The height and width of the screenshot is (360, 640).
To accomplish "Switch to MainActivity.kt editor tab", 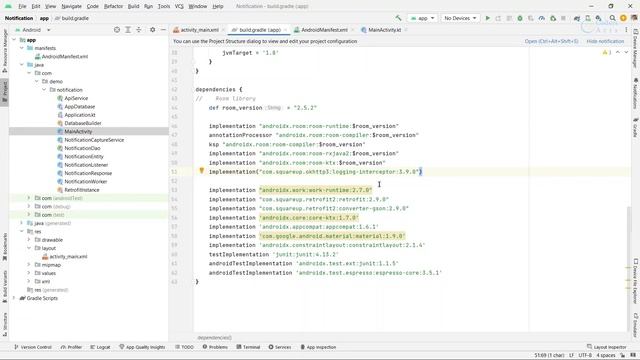I will pos(384,30).
